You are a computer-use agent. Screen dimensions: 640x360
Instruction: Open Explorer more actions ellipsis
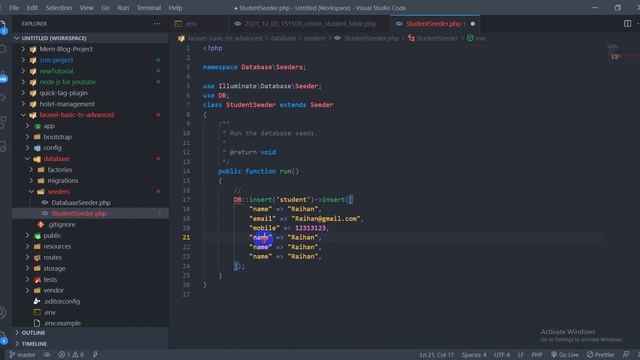(157, 24)
